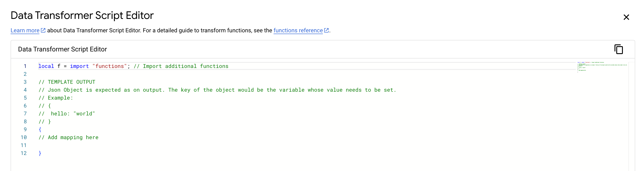The width and height of the screenshot is (644, 171).
Task: Close the Data Transformer Script Editor dialog
Action: tap(626, 17)
